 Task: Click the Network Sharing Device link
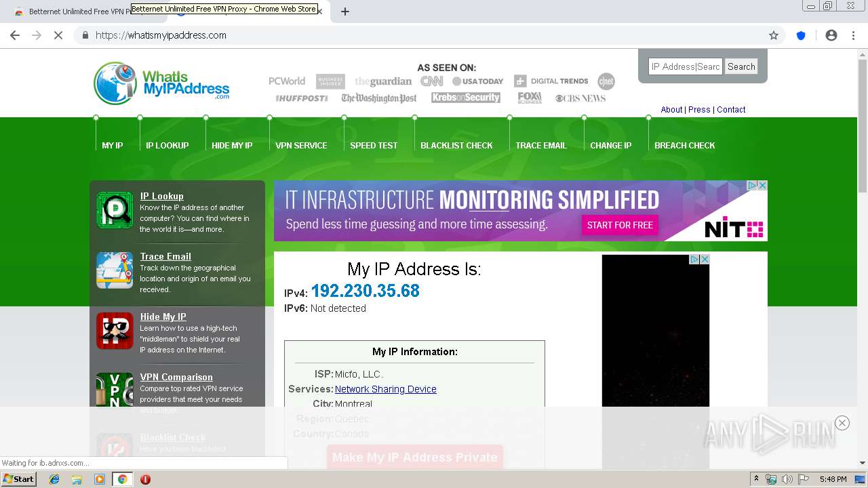[x=385, y=389]
